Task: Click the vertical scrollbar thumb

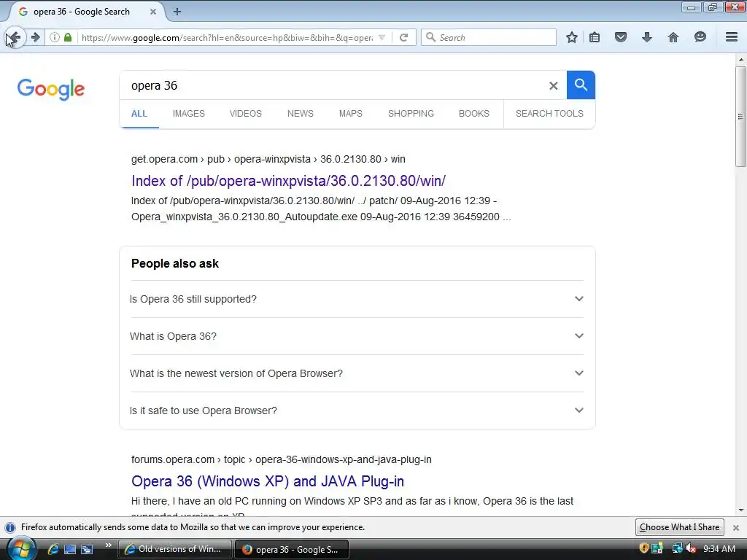Action: coord(740,117)
